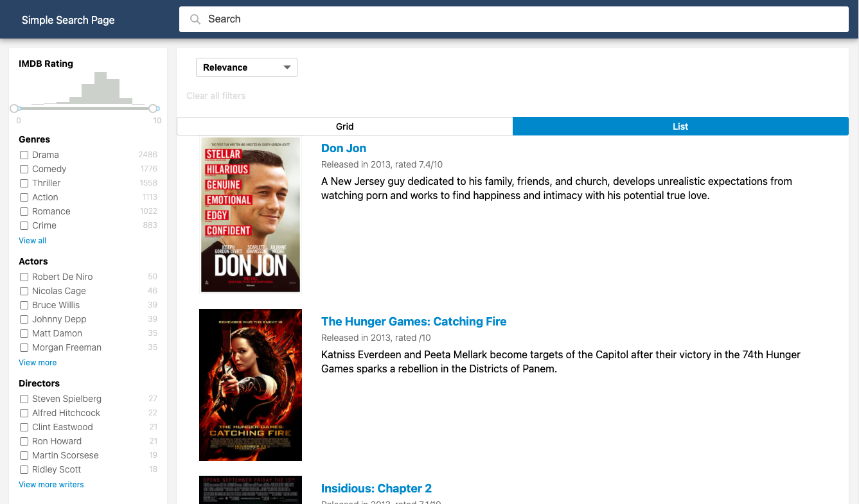This screenshot has width=859, height=504.
Task: Click the Don Jon poster thumbnail
Action: click(251, 214)
